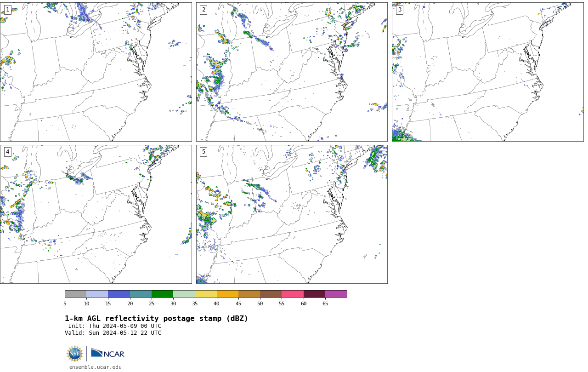Select the teal 20-25 dBZ swatch

pos(141,294)
